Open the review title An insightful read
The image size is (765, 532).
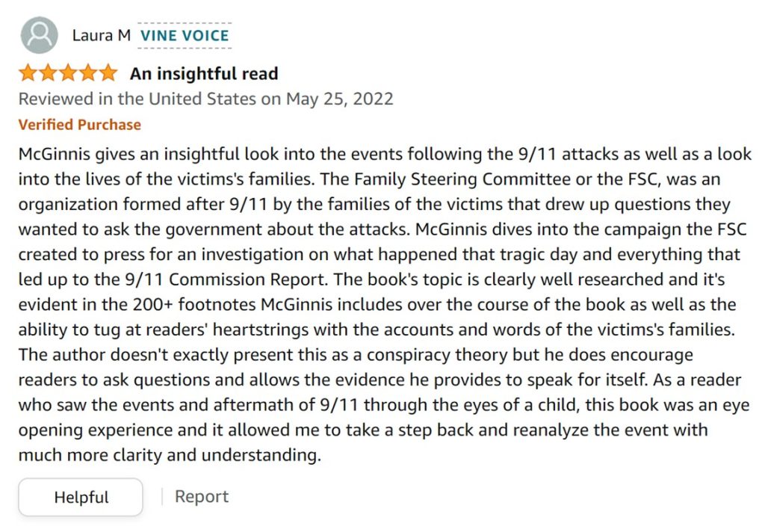[x=204, y=74]
